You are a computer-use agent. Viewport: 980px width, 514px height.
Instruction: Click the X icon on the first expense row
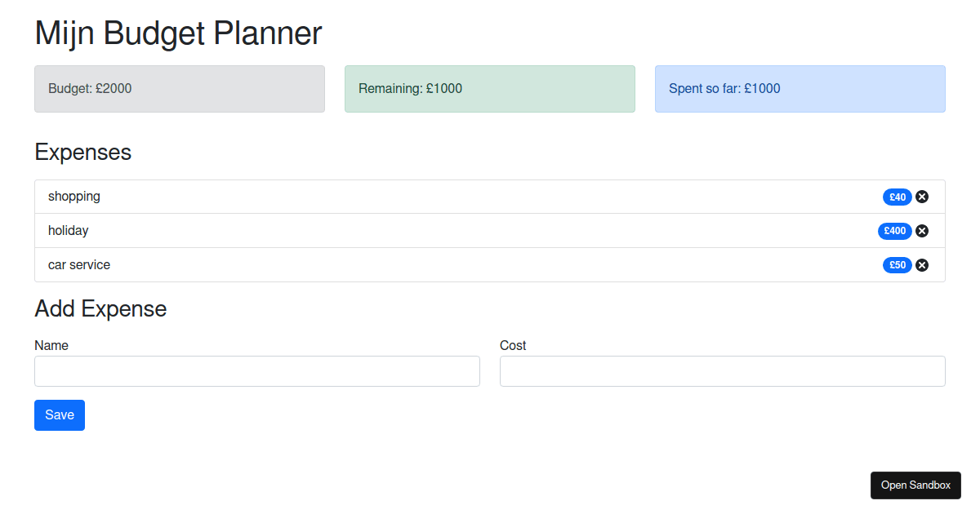(x=921, y=197)
